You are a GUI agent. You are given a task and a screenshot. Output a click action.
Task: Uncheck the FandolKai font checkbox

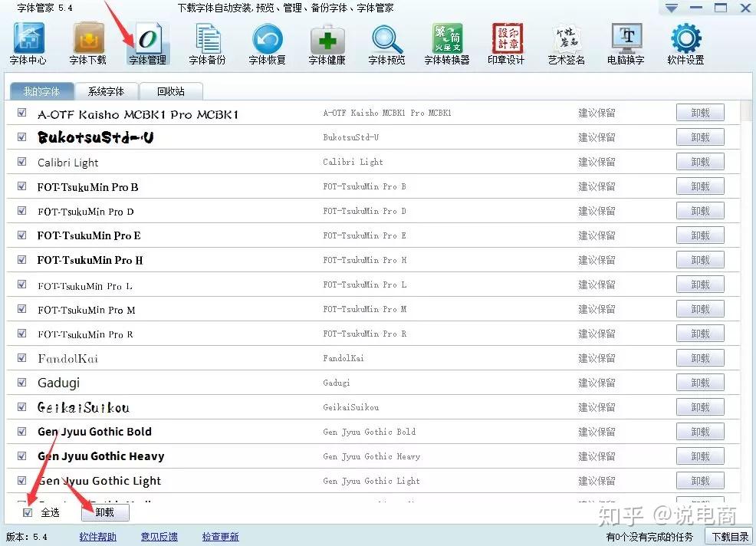[21, 358]
